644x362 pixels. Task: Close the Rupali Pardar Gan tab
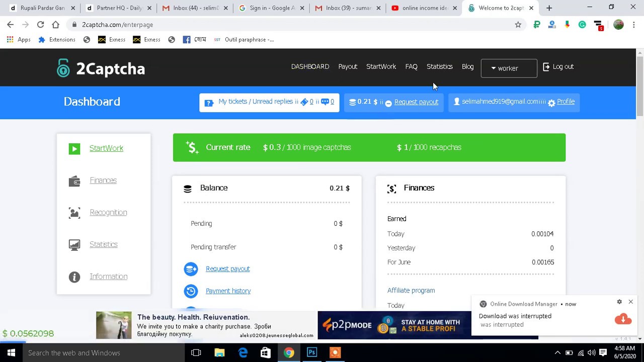coord(73,8)
